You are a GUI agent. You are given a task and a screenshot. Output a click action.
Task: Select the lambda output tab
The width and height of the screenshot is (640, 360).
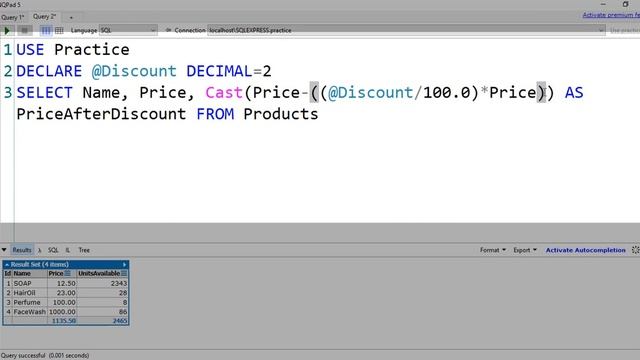pyautogui.click(x=40, y=250)
